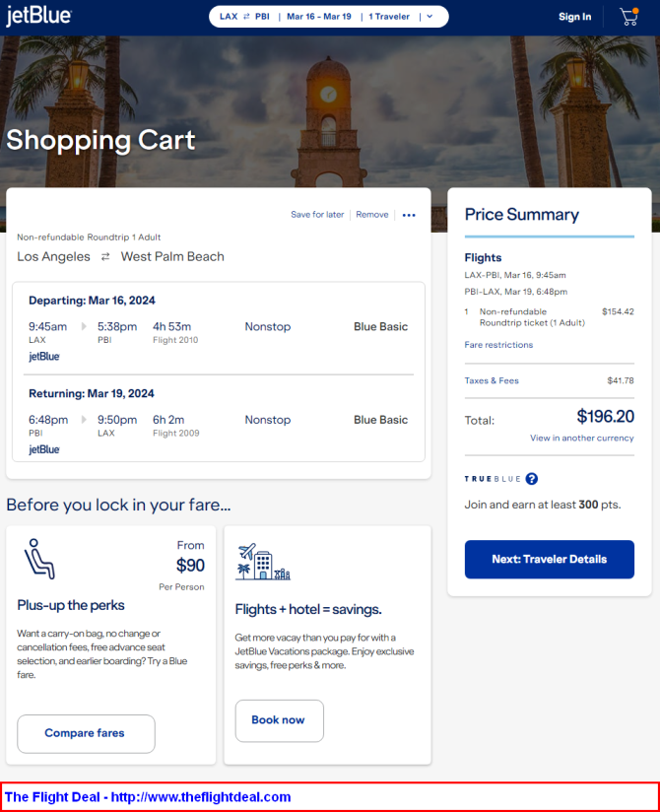This screenshot has width=660, height=812.
Task: Click jetBlue logo under returning flight
Action: point(44,449)
